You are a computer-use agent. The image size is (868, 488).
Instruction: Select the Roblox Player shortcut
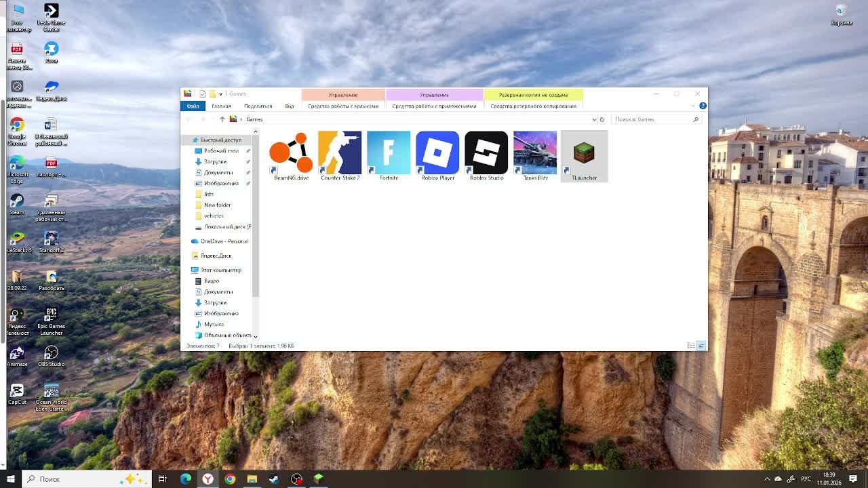[x=437, y=156]
